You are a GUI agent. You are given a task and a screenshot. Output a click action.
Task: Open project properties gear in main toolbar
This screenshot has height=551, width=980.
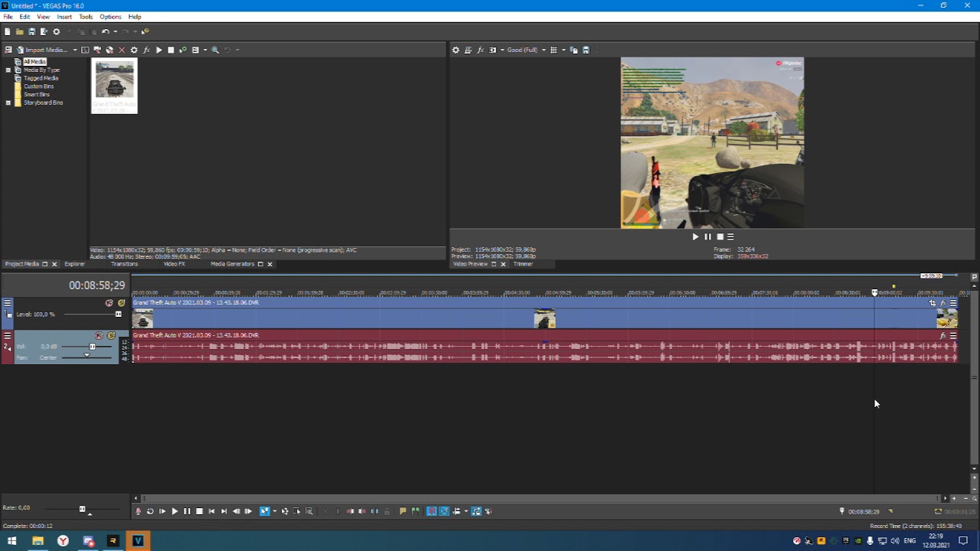pyautogui.click(x=57, y=31)
